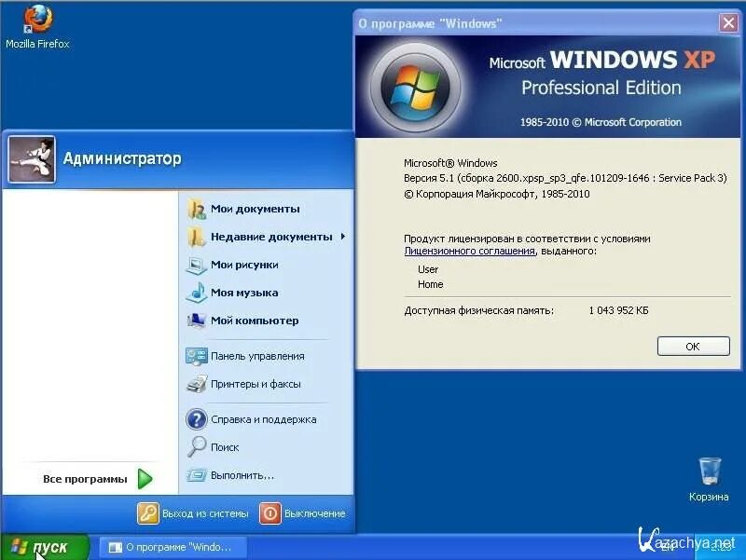This screenshot has width=746, height=560.
Task: Click the пуск Start button
Action: click(x=45, y=547)
